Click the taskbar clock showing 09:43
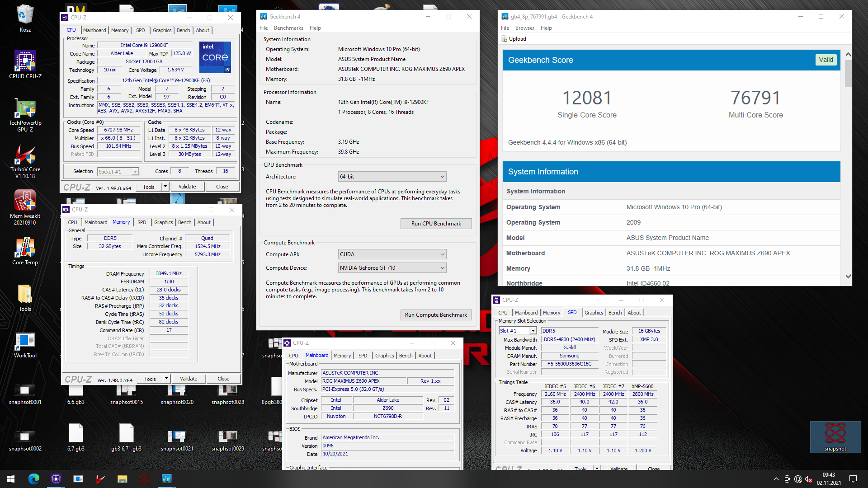 click(829, 479)
